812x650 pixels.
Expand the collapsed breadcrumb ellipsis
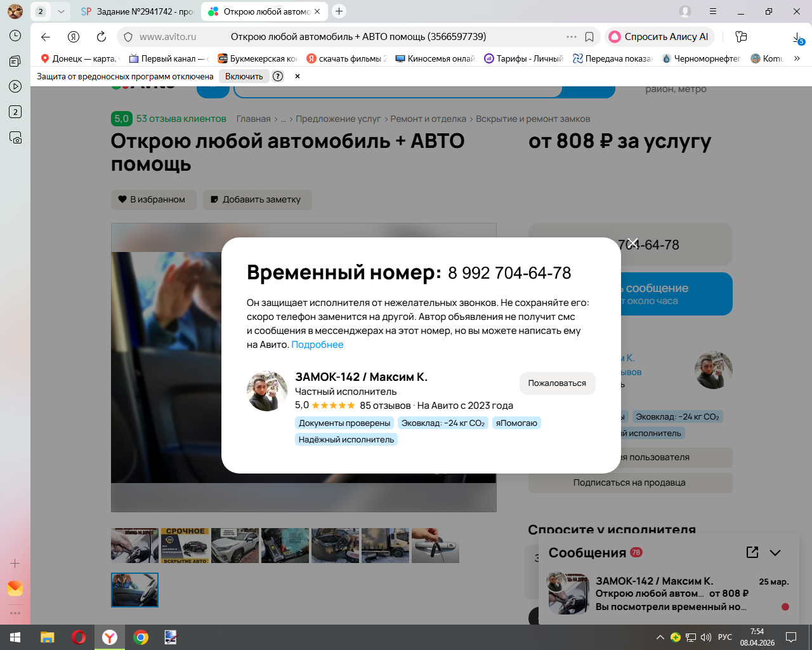pos(283,119)
